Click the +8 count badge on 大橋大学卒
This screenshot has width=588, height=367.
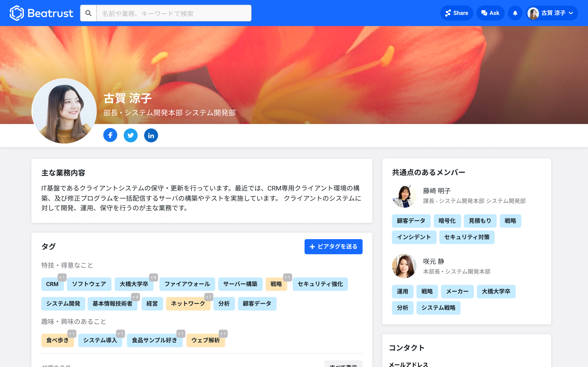pos(153,278)
